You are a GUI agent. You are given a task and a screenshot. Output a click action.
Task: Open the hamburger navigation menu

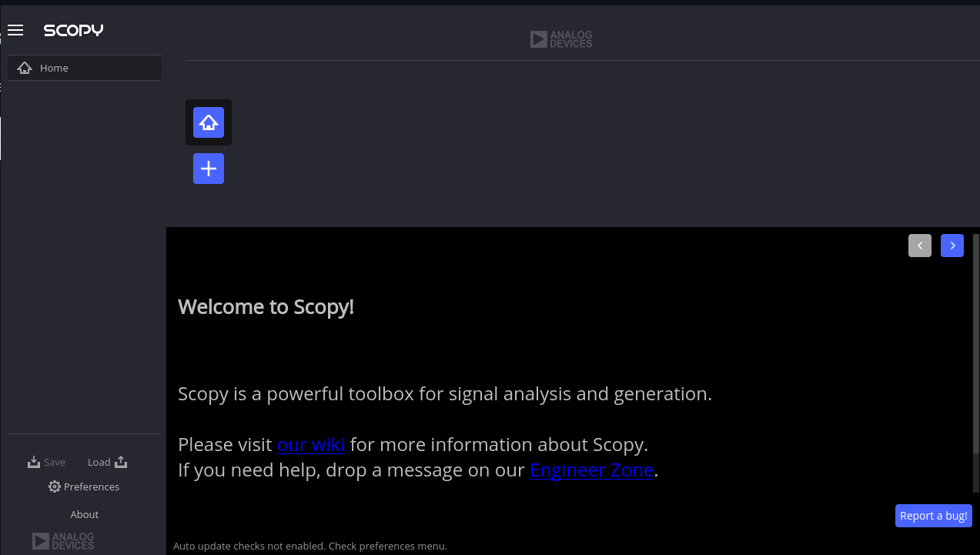tap(15, 30)
